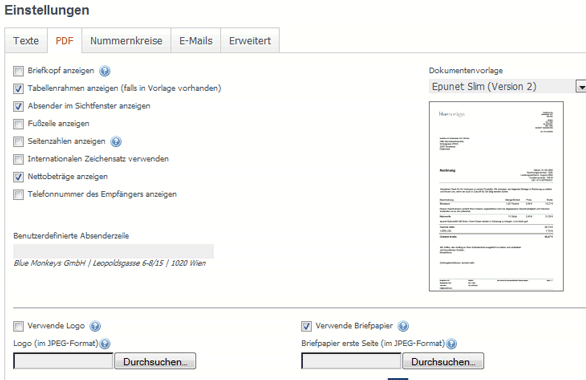Go to the E-Mails tab

pyautogui.click(x=196, y=40)
